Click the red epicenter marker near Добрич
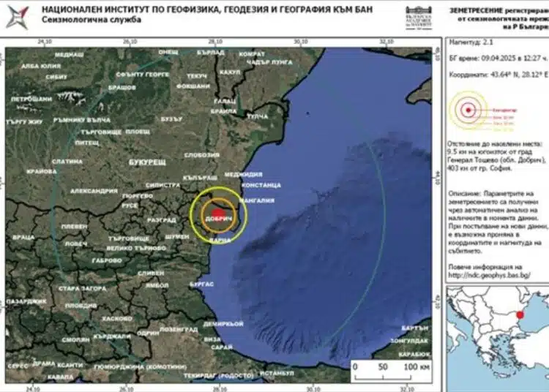The height and width of the screenshot is (392, 549). (x=218, y=213)
